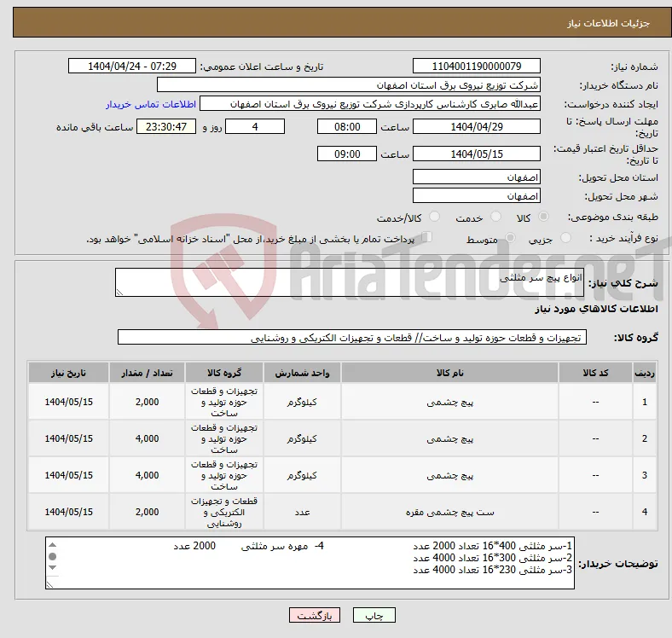The image size is (672, 638).
Task: Select the جزیی purchase type radio
Action: [565, 238]
